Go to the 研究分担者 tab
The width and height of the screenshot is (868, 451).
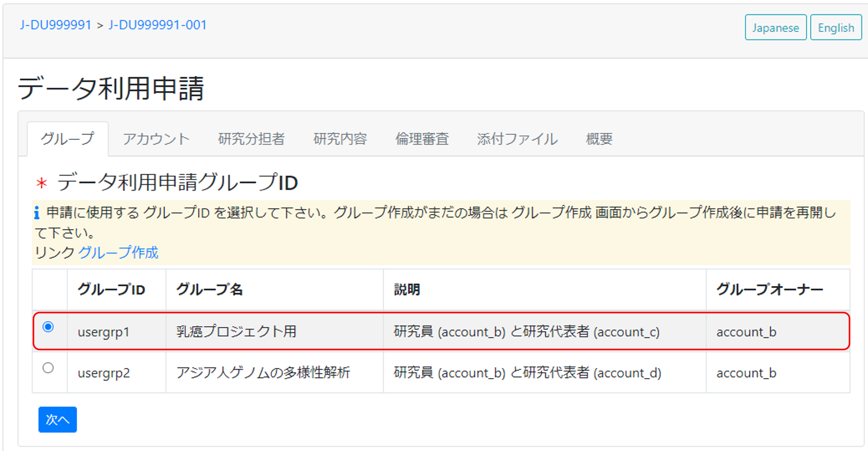pyautogui.click(x=251, y=139)
